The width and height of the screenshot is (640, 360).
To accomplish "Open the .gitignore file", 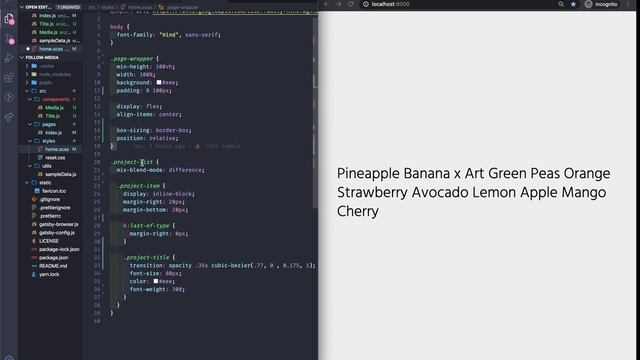I will (x=49, y=199).
